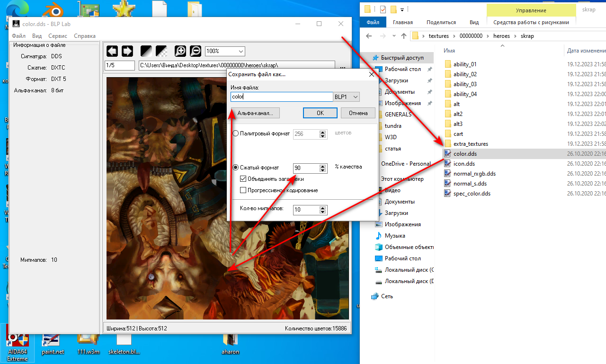Screen dimensions: 606x364
Task: Go to previous image with left arrow
Action: (112, 51)
